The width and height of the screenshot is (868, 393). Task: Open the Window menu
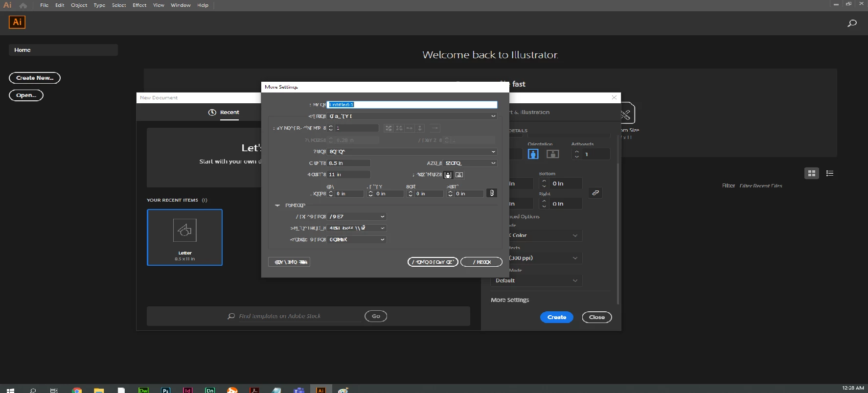(x=181, y=5)
